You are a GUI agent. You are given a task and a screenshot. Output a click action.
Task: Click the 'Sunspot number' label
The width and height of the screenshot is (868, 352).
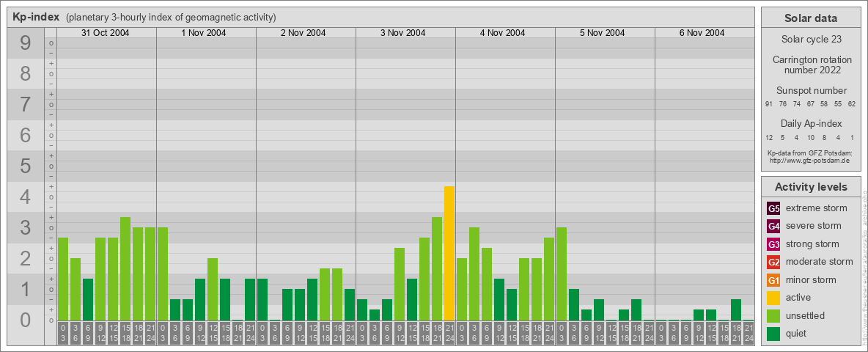pyautogui.click(x=812, y=91)
